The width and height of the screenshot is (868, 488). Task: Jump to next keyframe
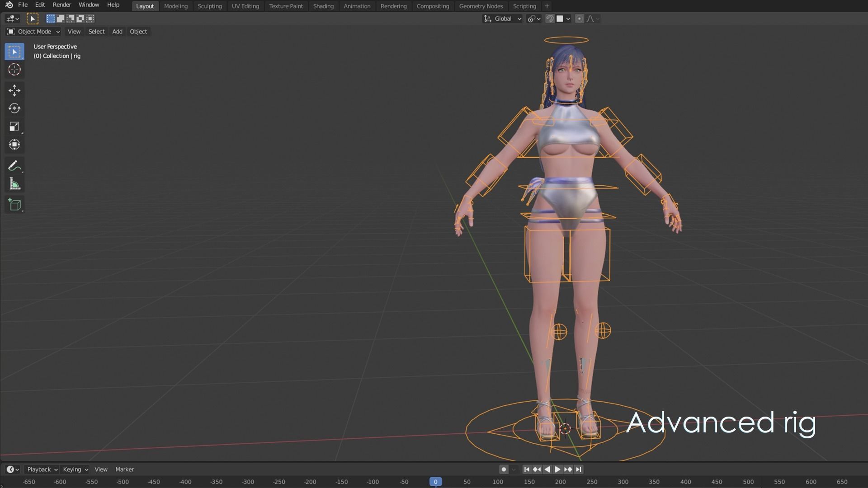[568, 469]
